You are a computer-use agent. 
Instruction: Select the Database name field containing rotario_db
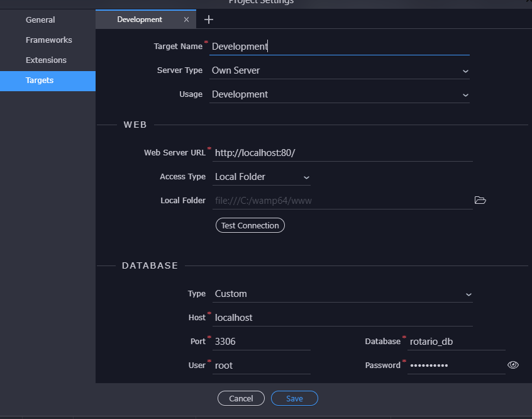tap(456, 340)
